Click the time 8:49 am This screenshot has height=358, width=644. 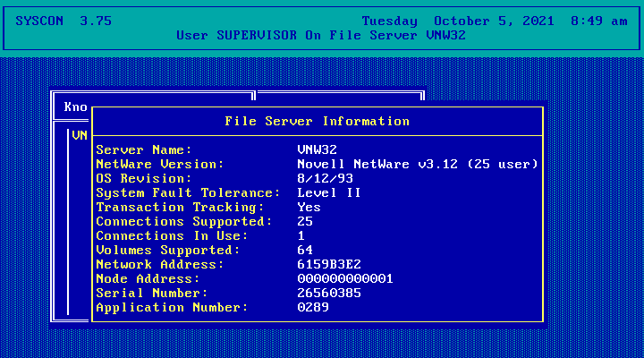click(x=598, y=21)
